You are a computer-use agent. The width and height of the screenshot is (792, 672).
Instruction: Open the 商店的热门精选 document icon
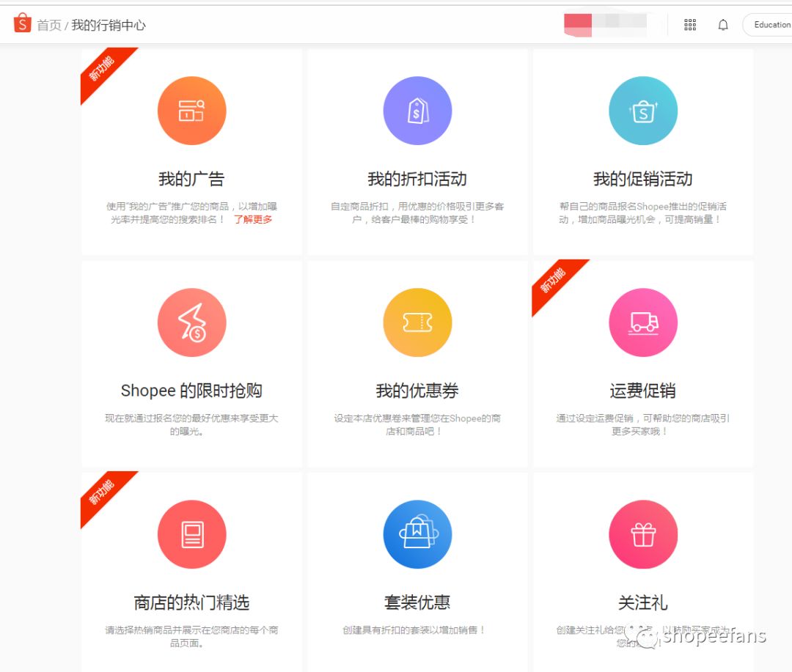point(191,533)
